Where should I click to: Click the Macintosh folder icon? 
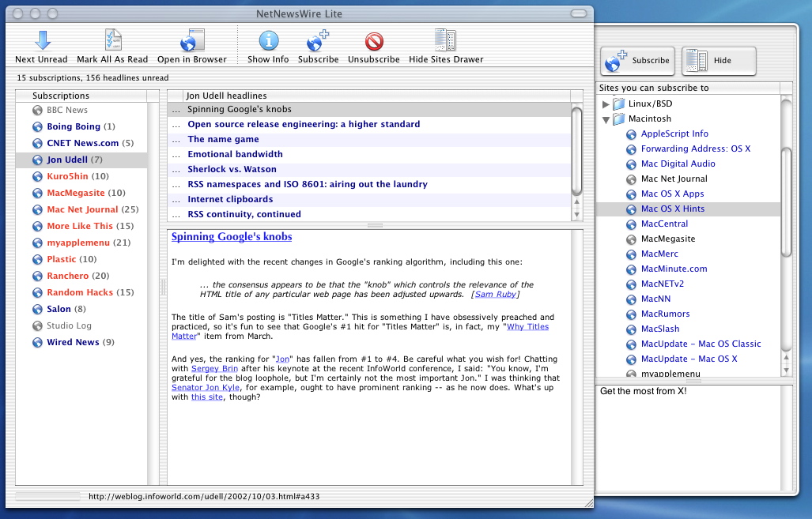pos(619,119)
